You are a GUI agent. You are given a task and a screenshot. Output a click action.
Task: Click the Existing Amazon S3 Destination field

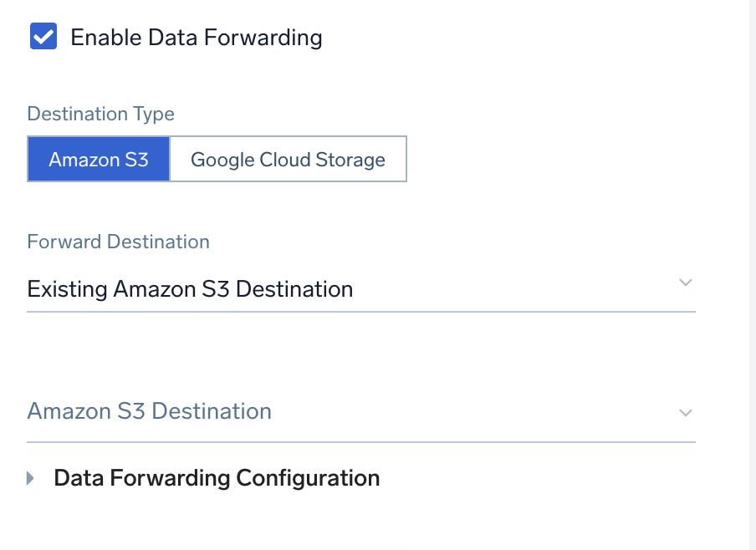point(190,288)
